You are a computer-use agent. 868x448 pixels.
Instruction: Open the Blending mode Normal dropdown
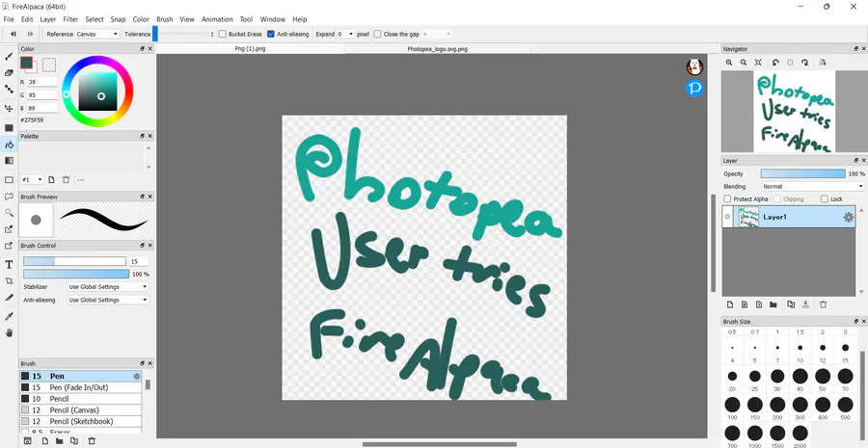click(x=813, y=186)
